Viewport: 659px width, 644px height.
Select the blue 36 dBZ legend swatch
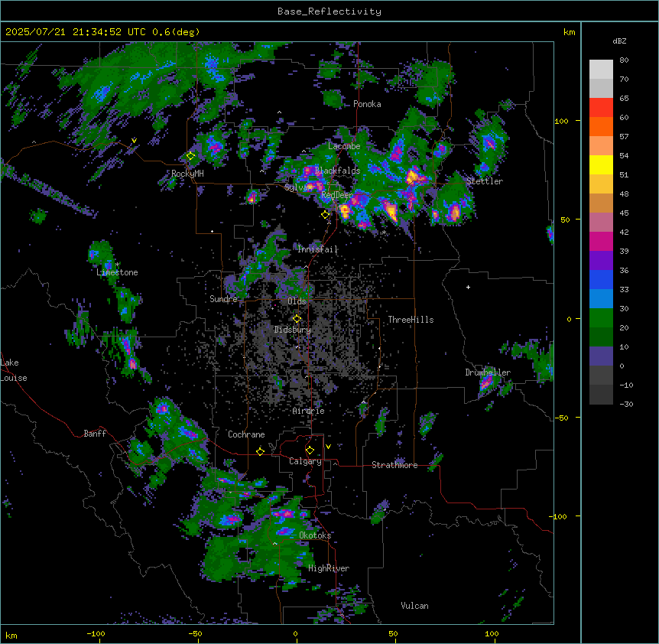(601, 279)
